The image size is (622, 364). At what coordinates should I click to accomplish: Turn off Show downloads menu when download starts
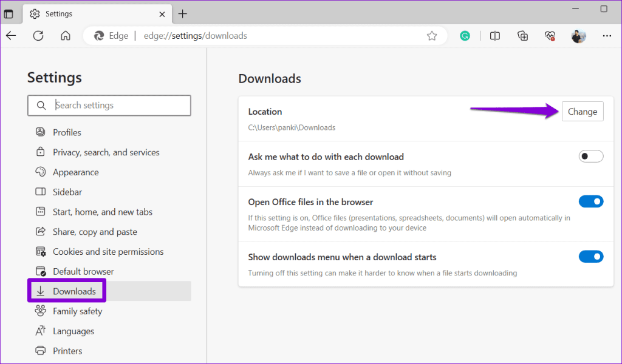click(590, 257)
